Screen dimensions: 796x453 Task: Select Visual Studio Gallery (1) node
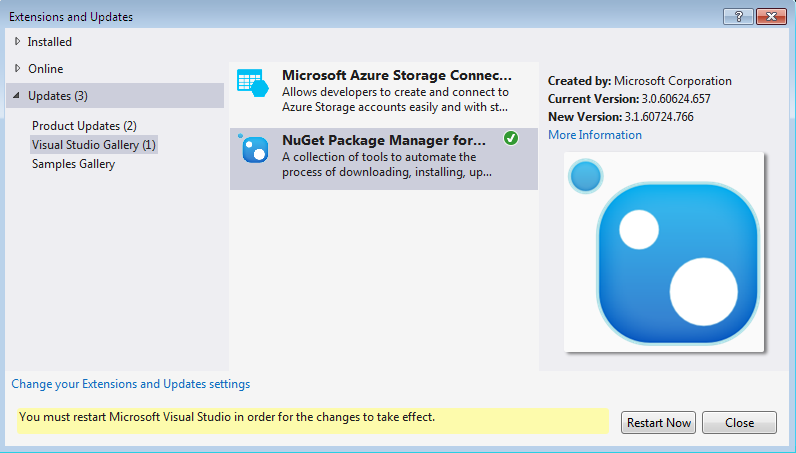(94, 145)
